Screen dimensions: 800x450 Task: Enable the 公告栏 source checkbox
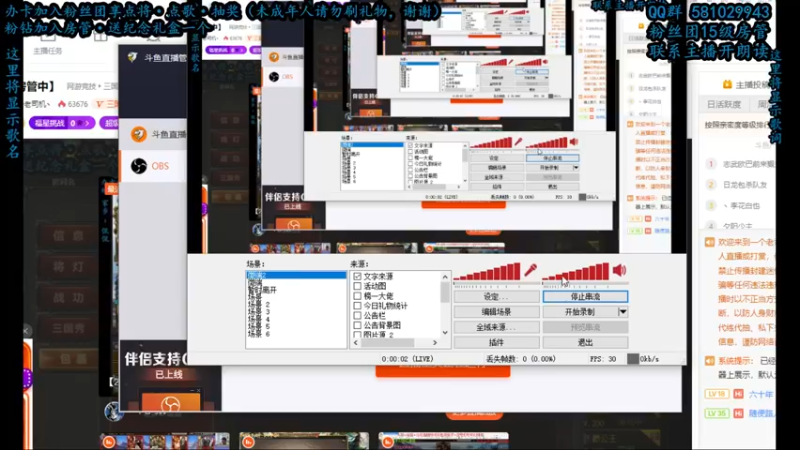coord(357,315)
